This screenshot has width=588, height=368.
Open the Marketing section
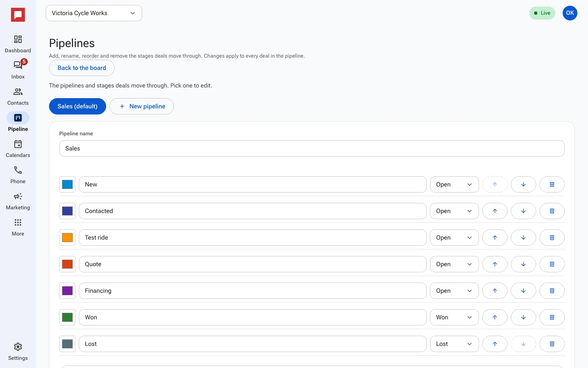pos(18,201)
